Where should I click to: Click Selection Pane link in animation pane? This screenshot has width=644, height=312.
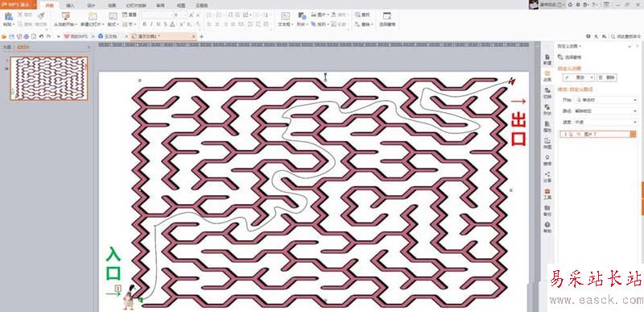click(x=569, y=57)
